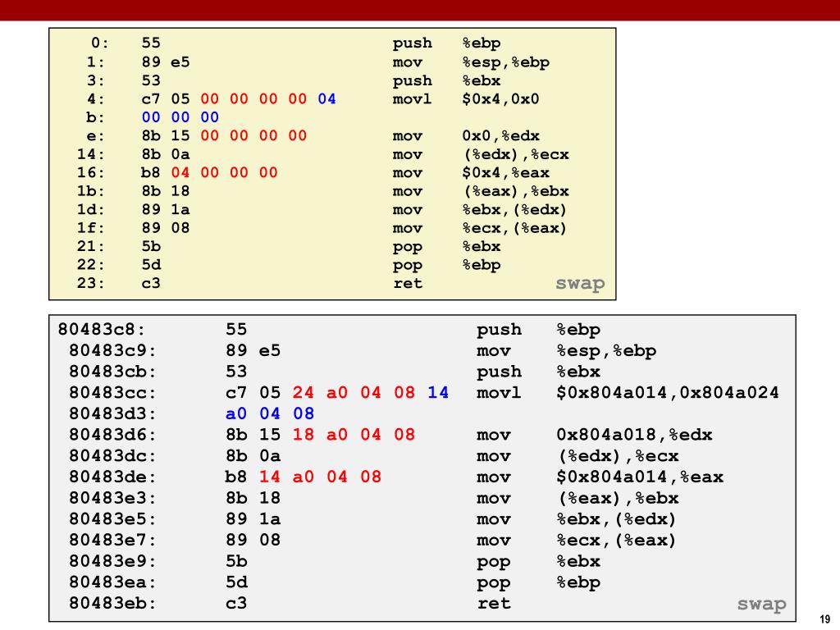Click the gray "swap" label in gray box
This screenshot has height=630, width=840.
point(762,605)
